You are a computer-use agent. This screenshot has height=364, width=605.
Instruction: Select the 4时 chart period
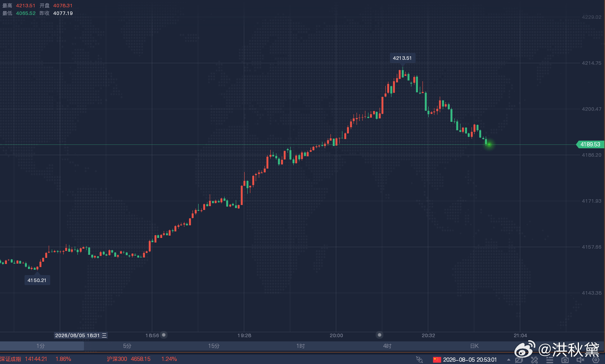coord(387,346)
